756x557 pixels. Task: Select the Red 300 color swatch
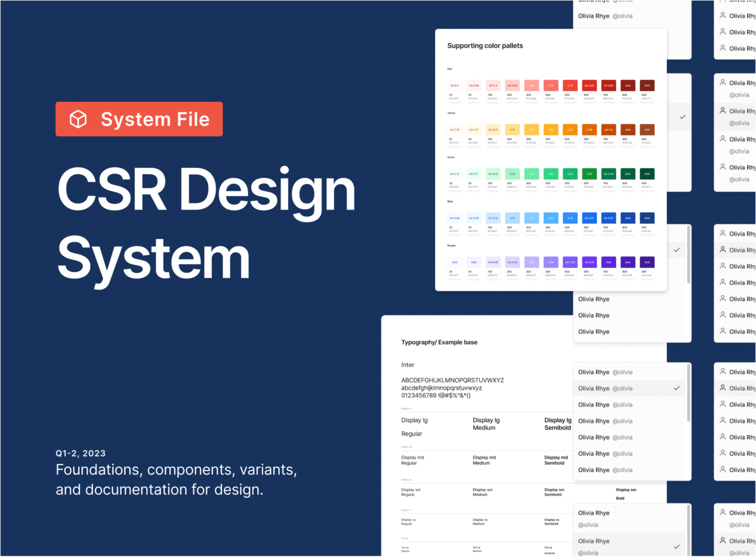click(532, 85)
